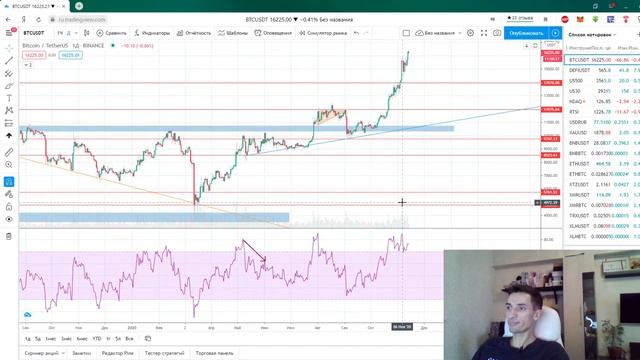This screenshot has height=360, width=640.
Task: Select USDRUB row in watchlist
Action: click(x=602, y=122)
